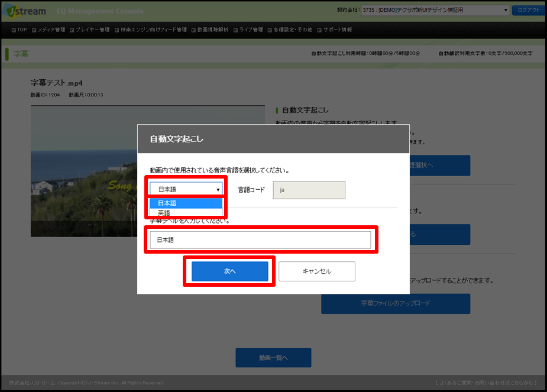
Task: Expand the audio language dropdown
Action: [x=186, y=190]
